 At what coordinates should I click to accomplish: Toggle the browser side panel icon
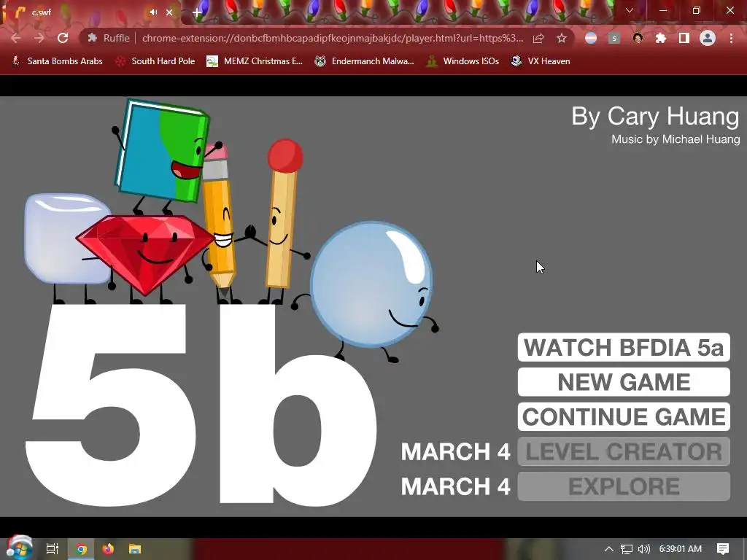(x=684, y=38)
